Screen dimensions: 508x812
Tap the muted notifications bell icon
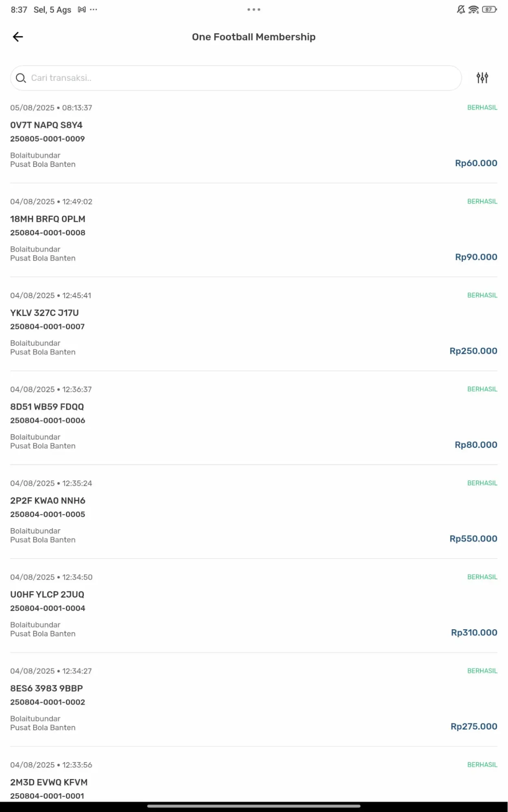(461, 10)
